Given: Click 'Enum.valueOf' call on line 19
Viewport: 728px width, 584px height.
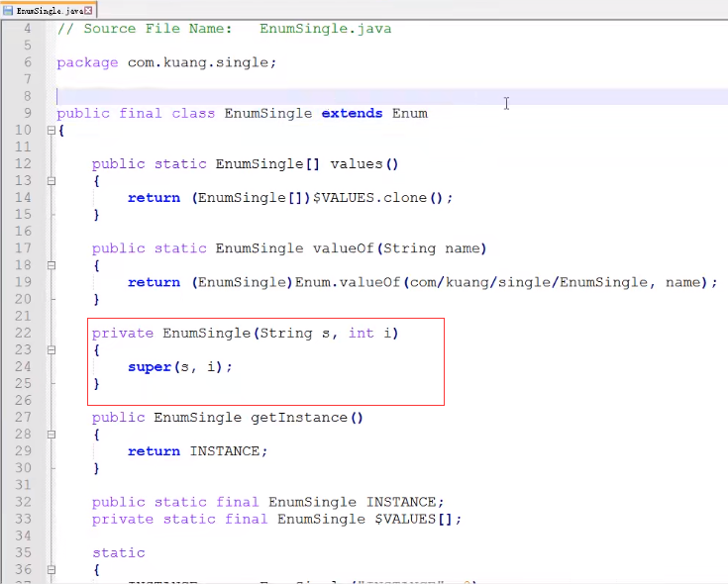Looking at the screenshot, I should point(348,282).
